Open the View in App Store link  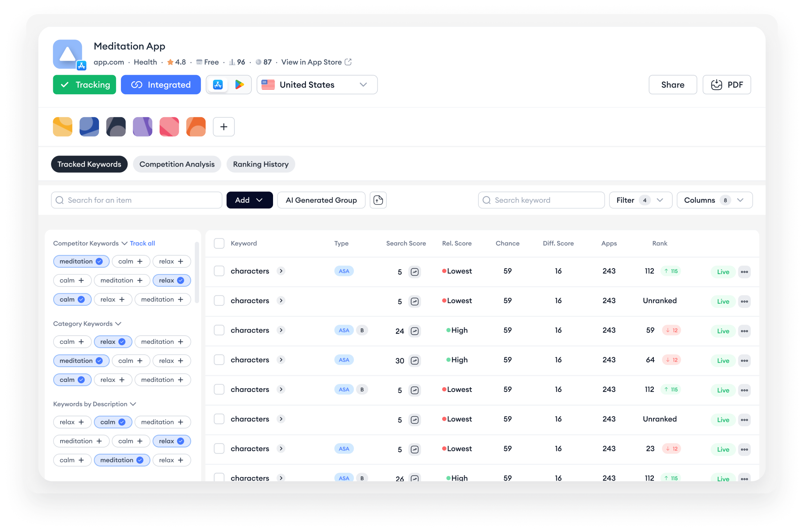311,62
